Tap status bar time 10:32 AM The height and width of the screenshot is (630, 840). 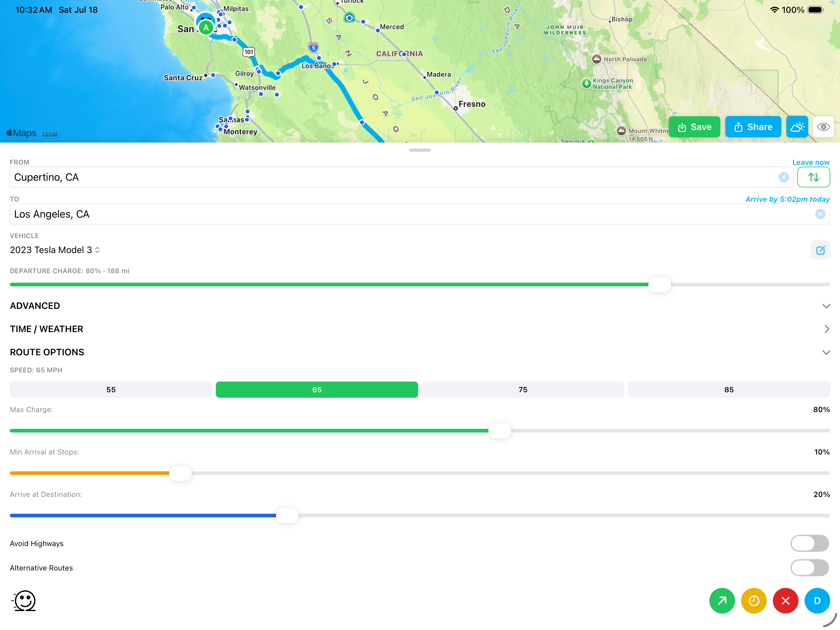coord(33,10)
